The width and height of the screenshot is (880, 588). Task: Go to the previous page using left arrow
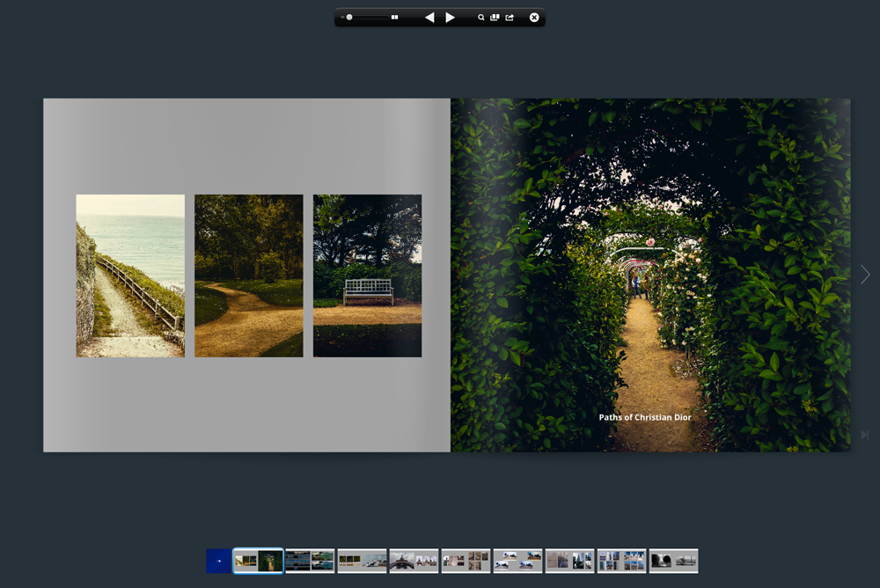point(429,18)
